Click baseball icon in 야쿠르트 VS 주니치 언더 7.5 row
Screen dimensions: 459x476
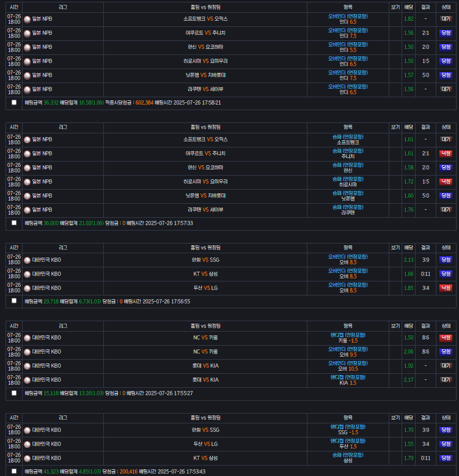pyautogui.click(x=28, y=34)
